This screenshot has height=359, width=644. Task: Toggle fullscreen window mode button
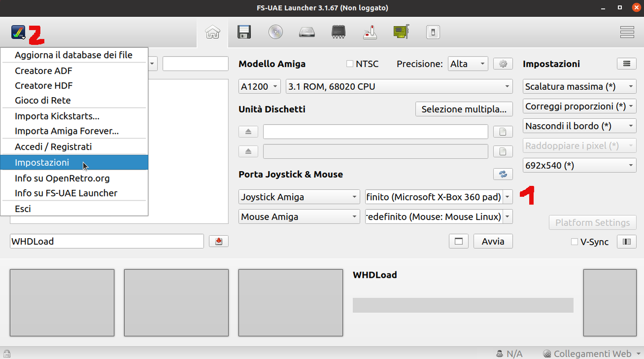pyautogui.click(x=458, y=241)
